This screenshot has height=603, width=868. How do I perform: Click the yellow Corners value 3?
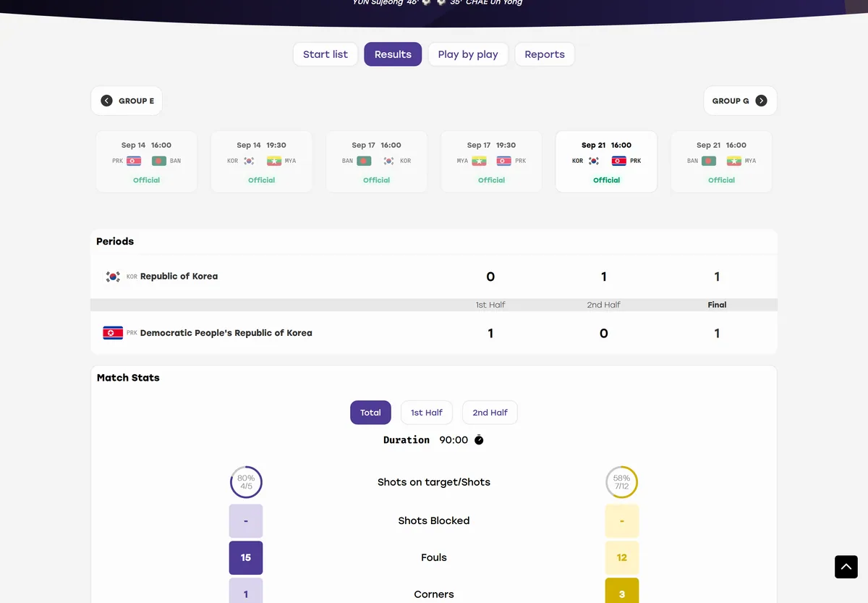(622, 591)
